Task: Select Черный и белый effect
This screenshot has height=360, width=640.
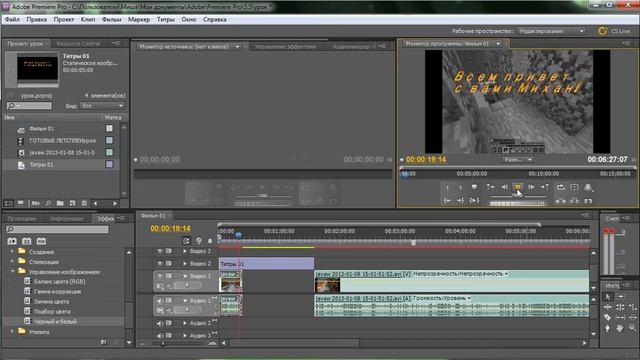Action: click(55, 321)
